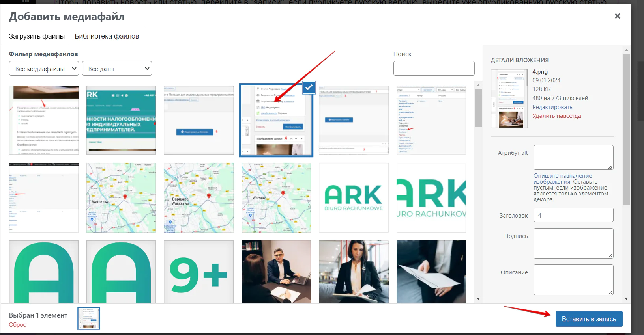Viewport: 644px width, 335px height.
Task: Switch to the Загрузить файлы tab
Action: coord(37,36)
